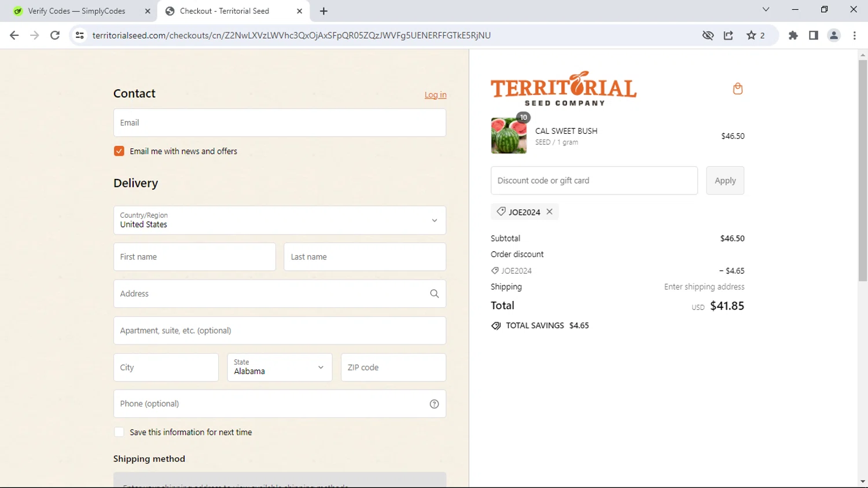Focus the Last name field
Screen dimensions: 868x488
point(365,257)
